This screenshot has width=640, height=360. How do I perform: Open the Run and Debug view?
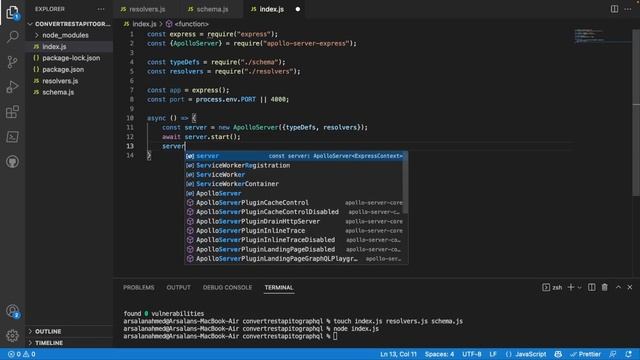(13, 87)
